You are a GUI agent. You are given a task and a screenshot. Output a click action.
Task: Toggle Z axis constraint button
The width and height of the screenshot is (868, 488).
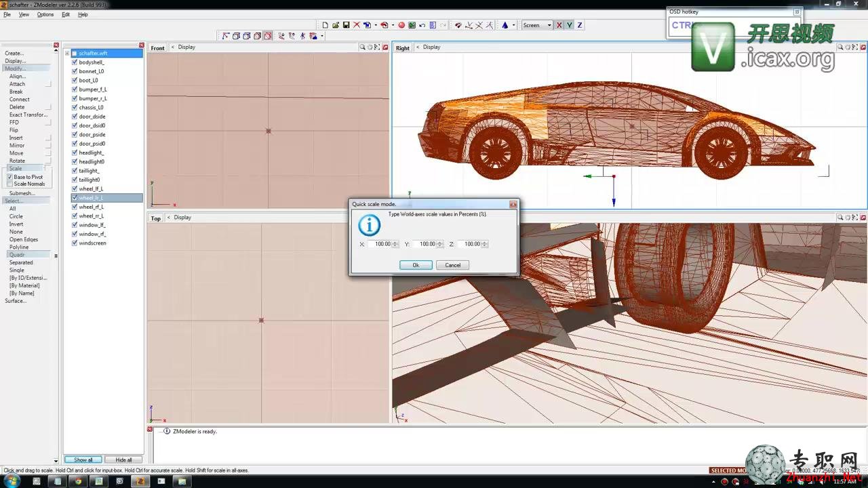coord(580,25)
